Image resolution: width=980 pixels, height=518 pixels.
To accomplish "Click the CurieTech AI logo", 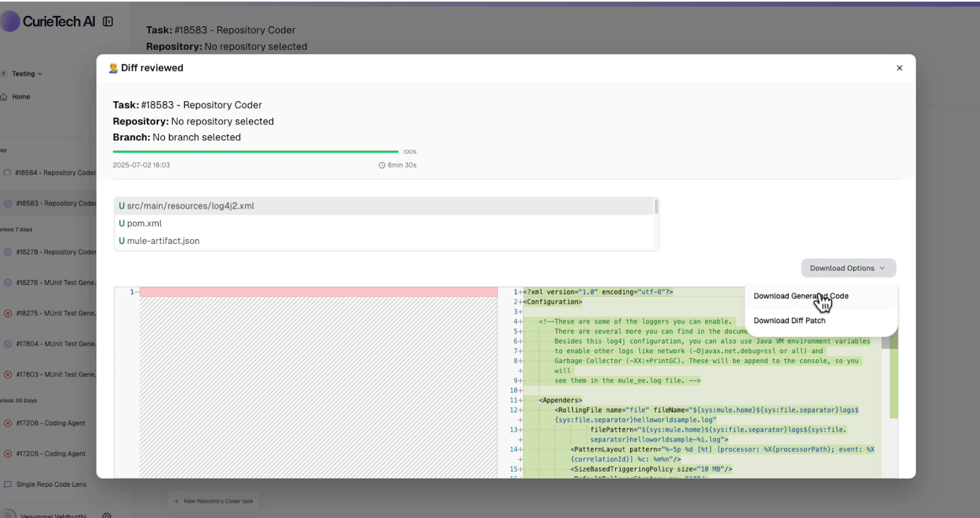I will tap(49, 21).
